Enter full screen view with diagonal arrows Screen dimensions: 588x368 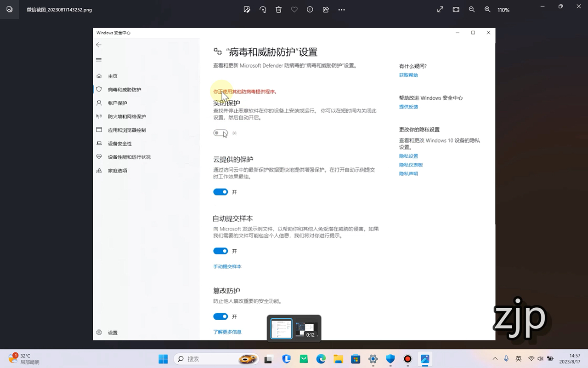(440, 9)
